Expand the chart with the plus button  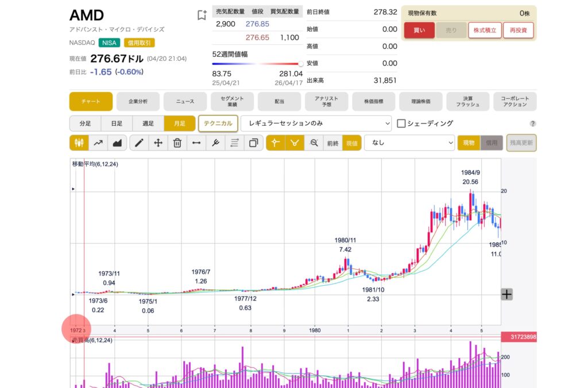pos(506,294)
